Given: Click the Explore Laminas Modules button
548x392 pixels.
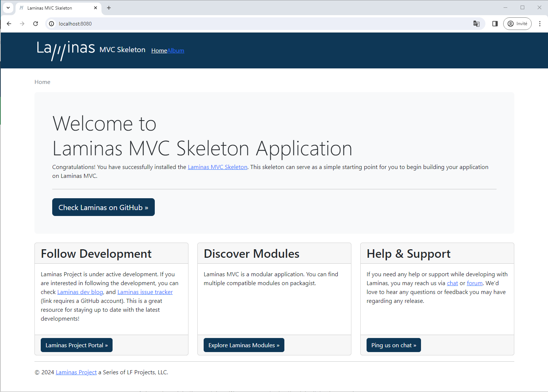Looking at the screenshot, I should point(244,345).
